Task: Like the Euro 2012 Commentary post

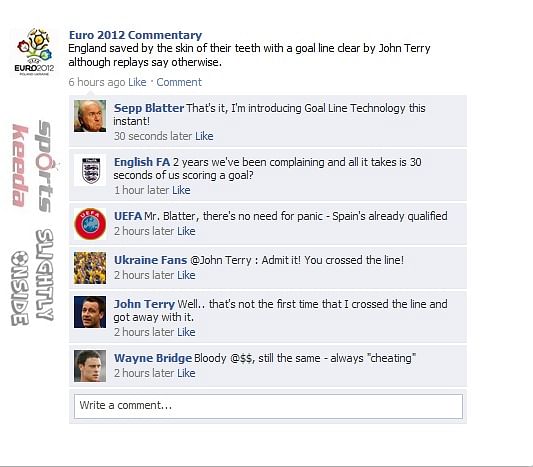Action: tap(137, 82)
